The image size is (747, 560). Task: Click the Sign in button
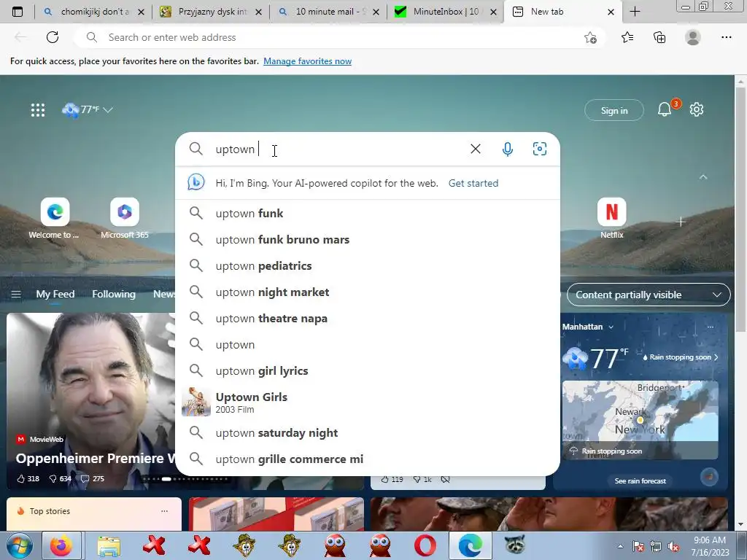coord(614,111)
